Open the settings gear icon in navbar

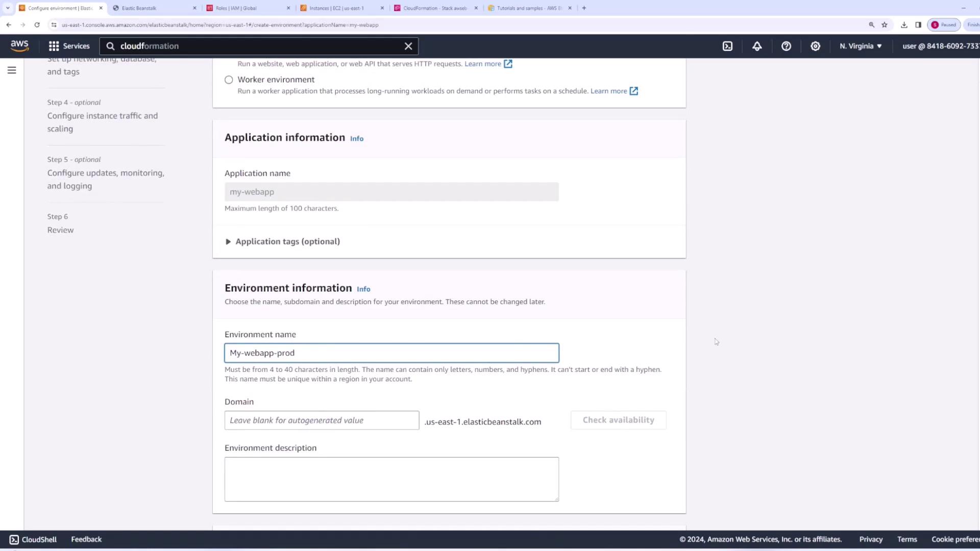pos(815,46)
